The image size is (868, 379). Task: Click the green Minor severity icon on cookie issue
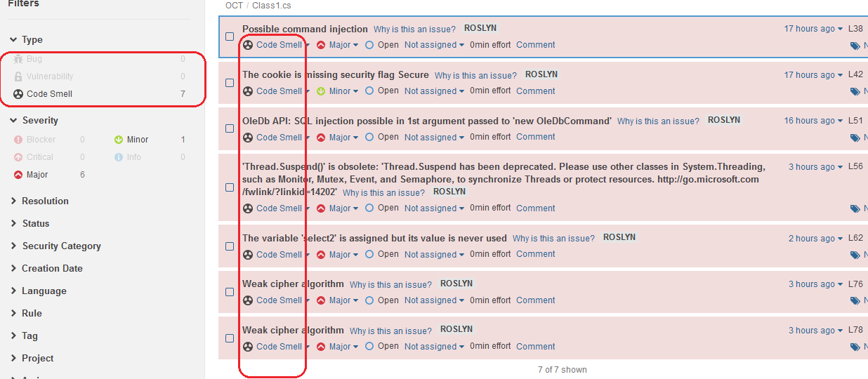tap(321, 91)
